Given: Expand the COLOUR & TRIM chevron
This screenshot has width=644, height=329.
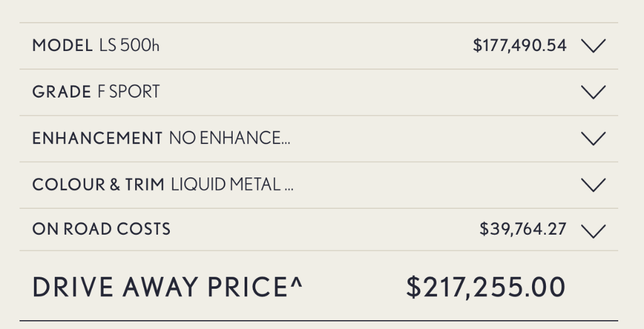Looking at the screenshot, I should click(x=594, y=185).
